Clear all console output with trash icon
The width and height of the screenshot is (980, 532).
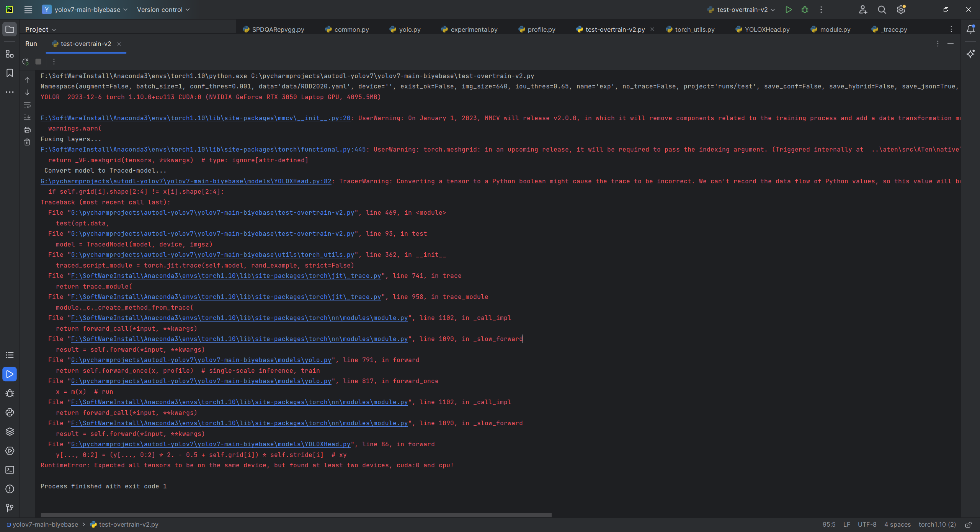coord(27,142)
